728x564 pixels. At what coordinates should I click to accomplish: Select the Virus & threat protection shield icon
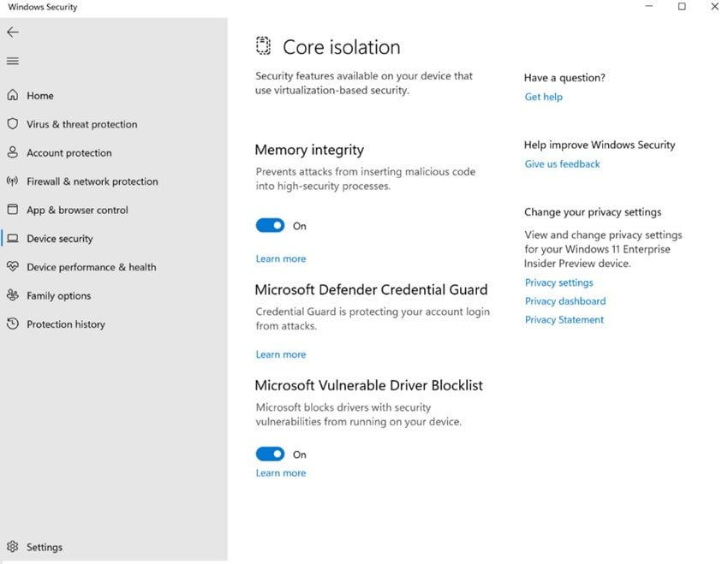(x=14, y=124)
